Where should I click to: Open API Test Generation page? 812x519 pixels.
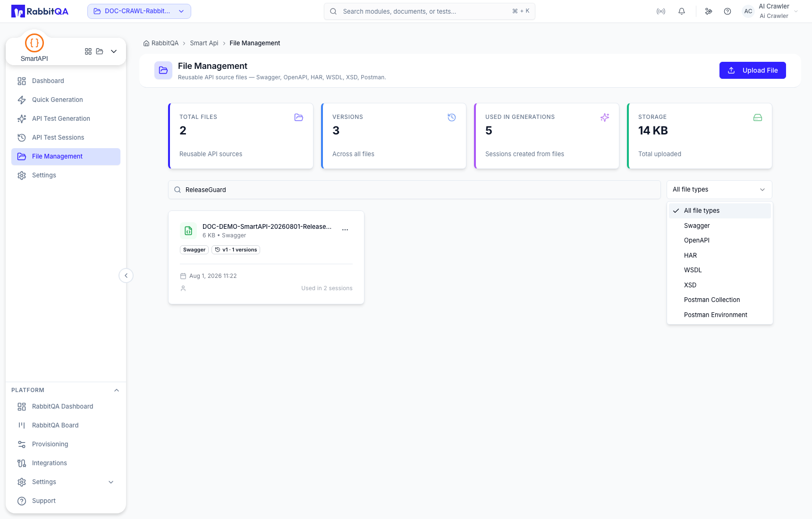(66, 119)
